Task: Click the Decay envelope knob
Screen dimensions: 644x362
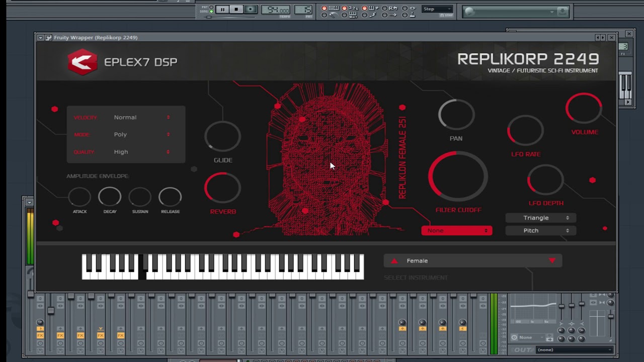Action: (110, 197)
